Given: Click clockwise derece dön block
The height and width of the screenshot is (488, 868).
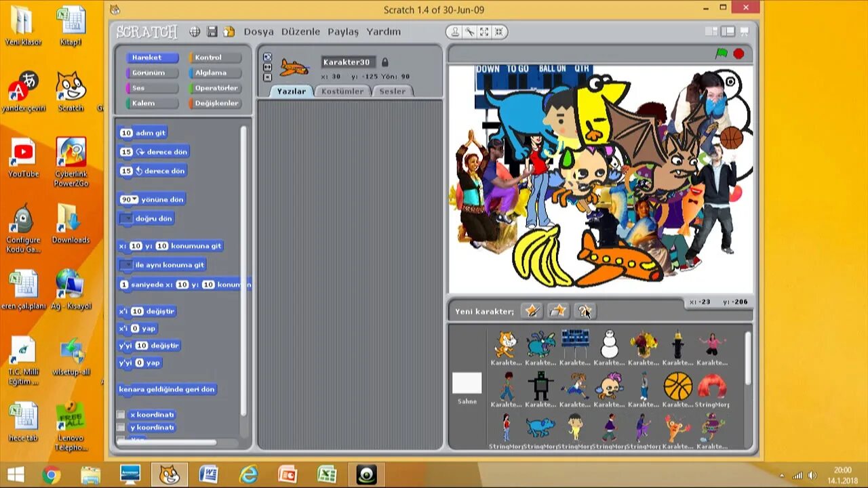Looking at the screenshot, I should pyautogui.click(x=154, y=152).
